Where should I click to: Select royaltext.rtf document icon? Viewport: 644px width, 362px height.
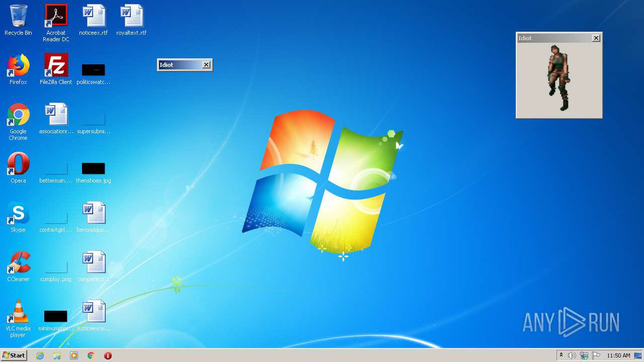click(131, 20)
